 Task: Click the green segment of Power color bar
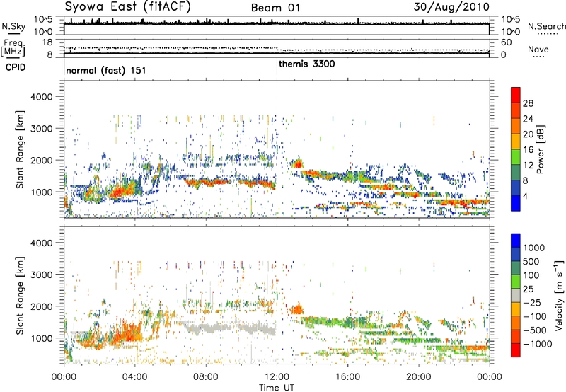[x=516, y=157]
